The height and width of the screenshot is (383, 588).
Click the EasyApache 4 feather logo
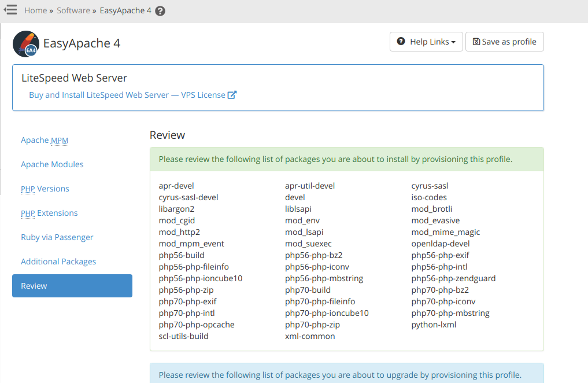pyautogui.click(x=26, y=44)
